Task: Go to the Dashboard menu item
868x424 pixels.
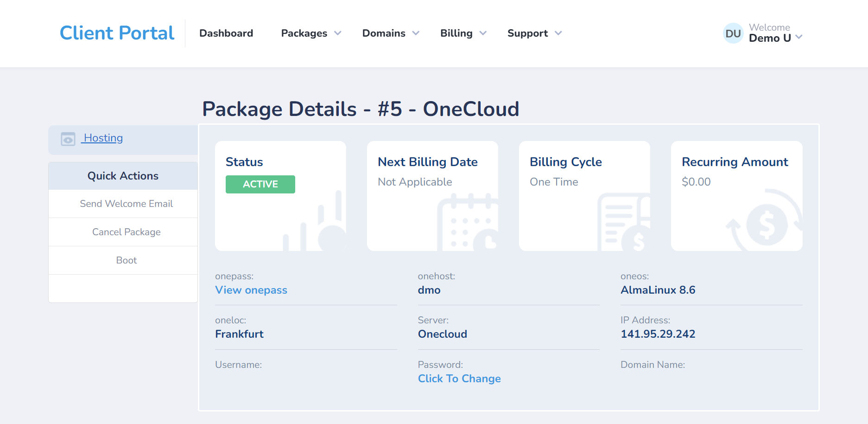Action: [x=226, y=33]
